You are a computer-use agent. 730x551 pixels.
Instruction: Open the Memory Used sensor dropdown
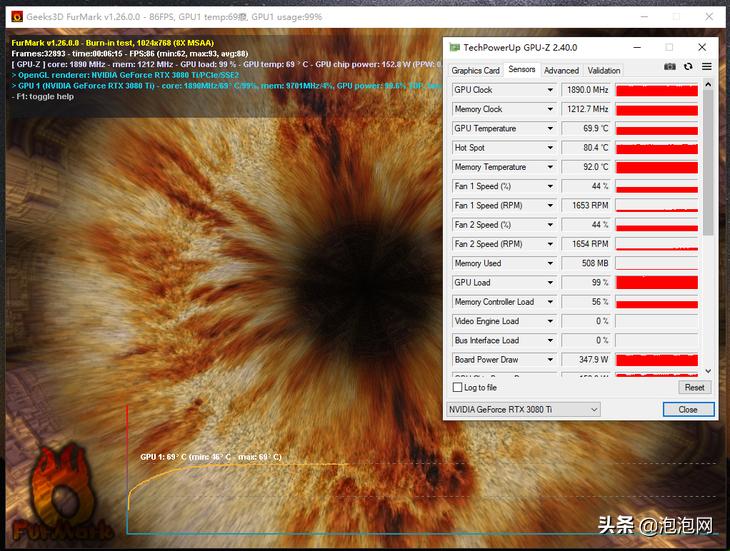[550, 263]
